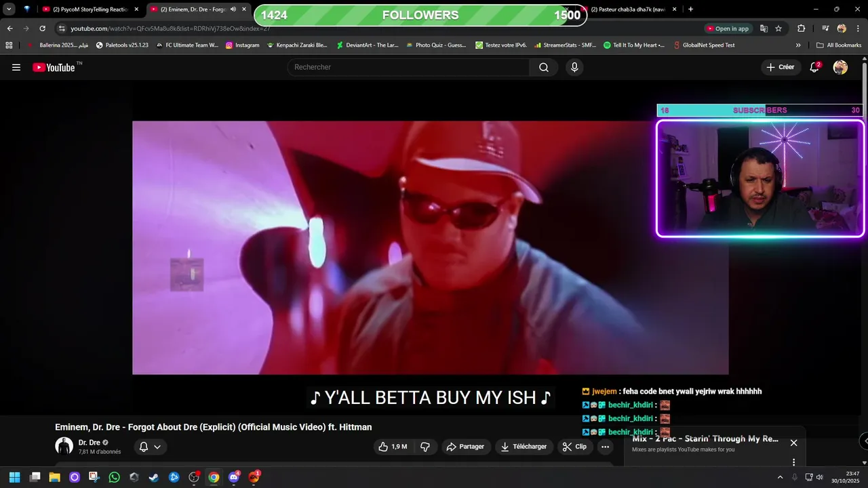Open GlobalNet Speed Test bookmark
Screen dimensions: 868x488
(x=704, y=45)
